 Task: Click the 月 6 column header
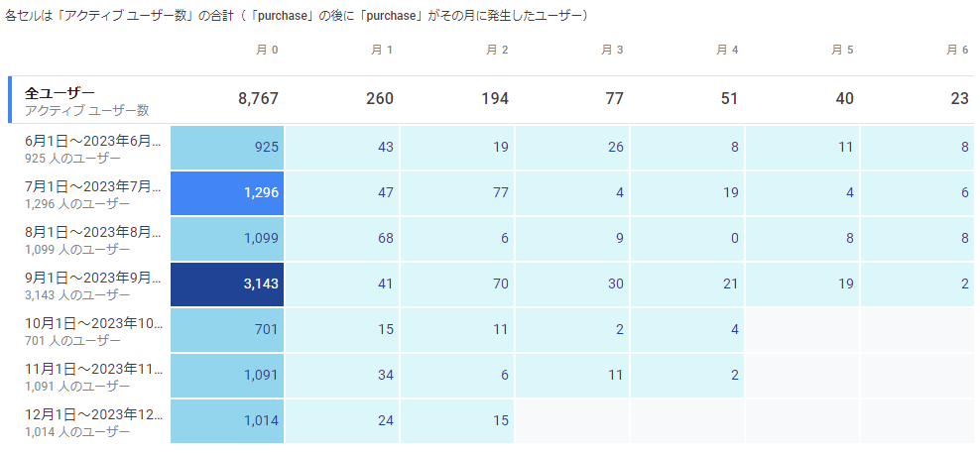tap(957, 50)
